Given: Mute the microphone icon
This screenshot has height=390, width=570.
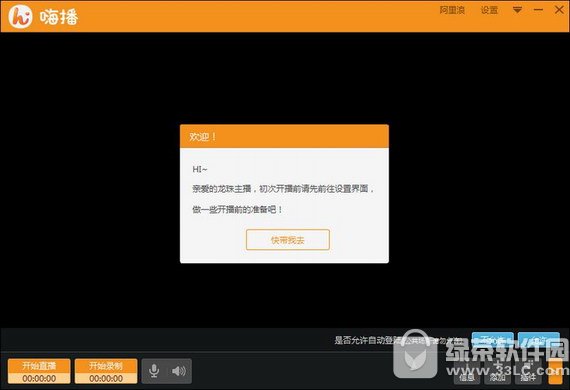Looking at the screenshot, I should tap(154, 371).
